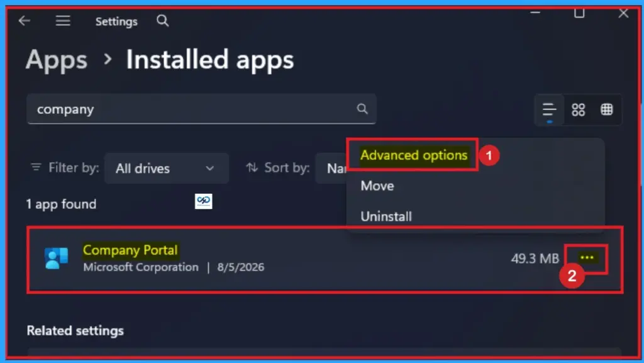Go back with the arrow icon

25,21
